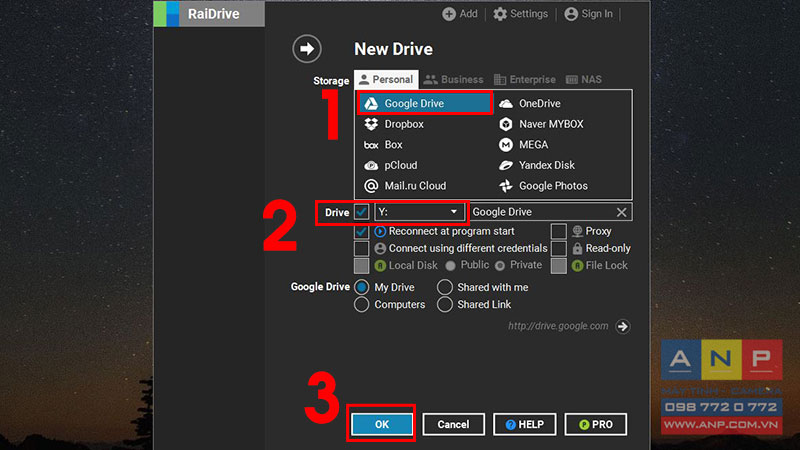
Task: Enable the Read-only checkbox
Action: (x=559, y=248)
